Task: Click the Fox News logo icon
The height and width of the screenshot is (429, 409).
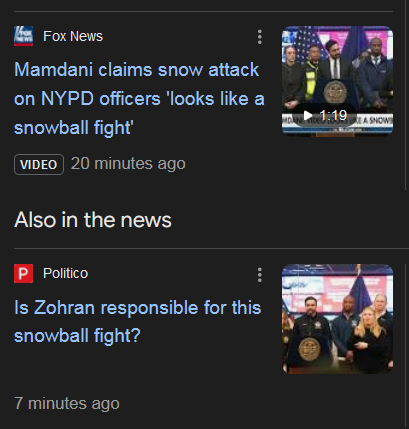Action: click(x=23, y=36)
